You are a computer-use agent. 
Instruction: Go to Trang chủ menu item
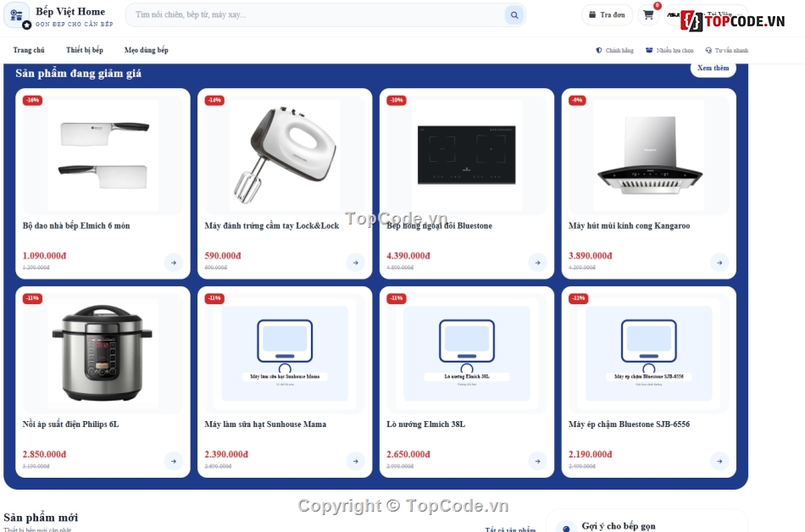coord(29,50)
